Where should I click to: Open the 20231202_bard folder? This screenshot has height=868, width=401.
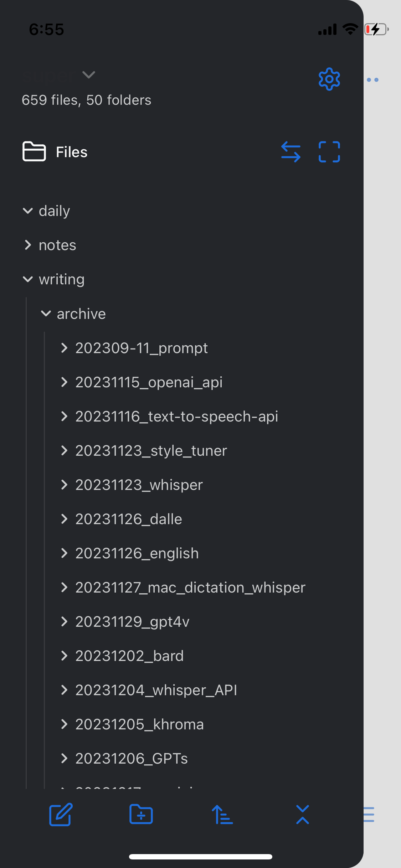[129, 656]
